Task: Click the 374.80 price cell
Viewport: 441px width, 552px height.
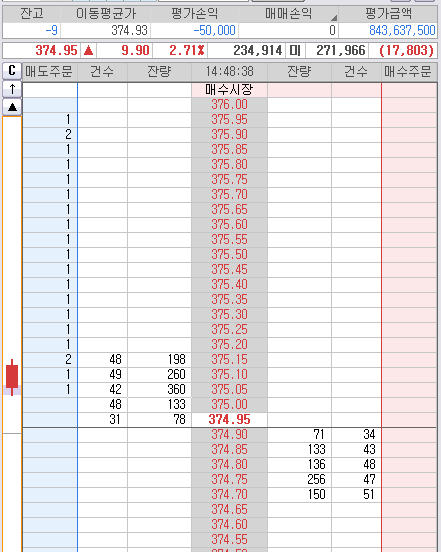Action: (229, 464)
